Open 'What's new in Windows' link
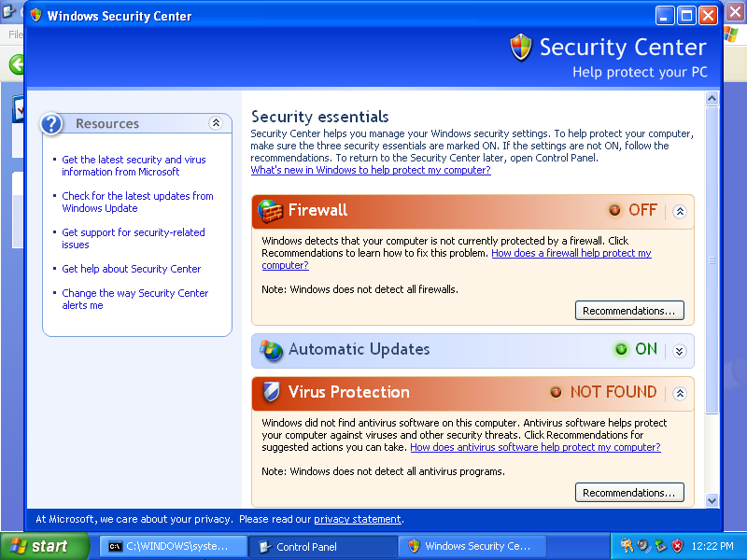 (371, 170)
